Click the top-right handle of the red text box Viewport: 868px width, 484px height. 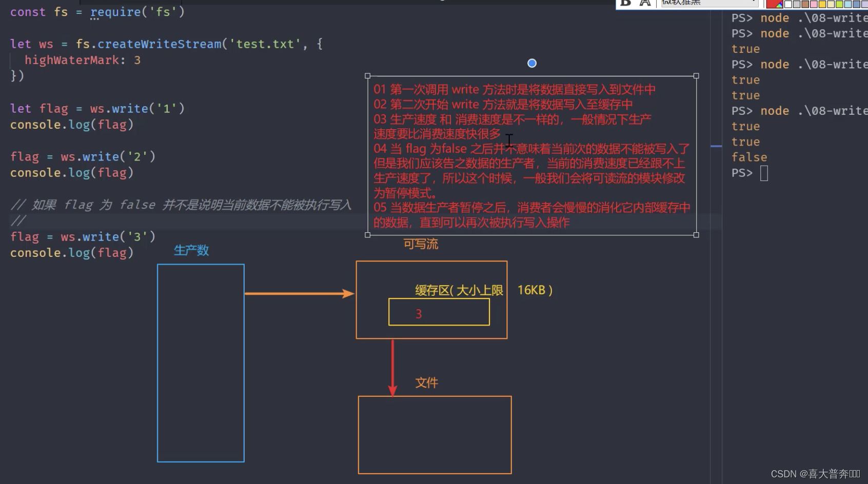coord(696,76)
